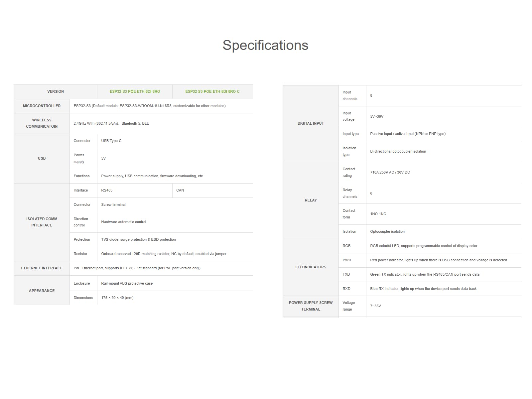Click the Specifications heading
Viewport: 532px width, 399px height.
coord(265,45)
